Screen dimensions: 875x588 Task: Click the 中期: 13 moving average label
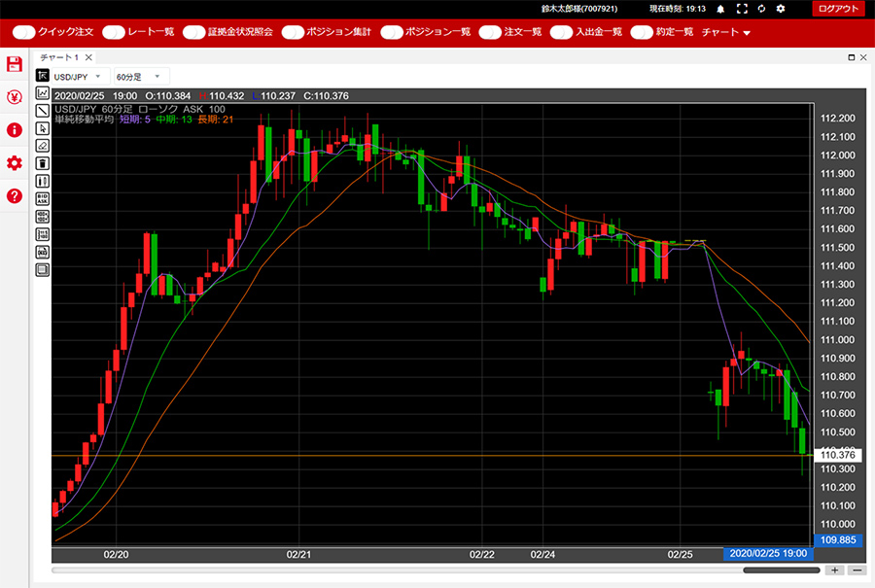(174, 120)
